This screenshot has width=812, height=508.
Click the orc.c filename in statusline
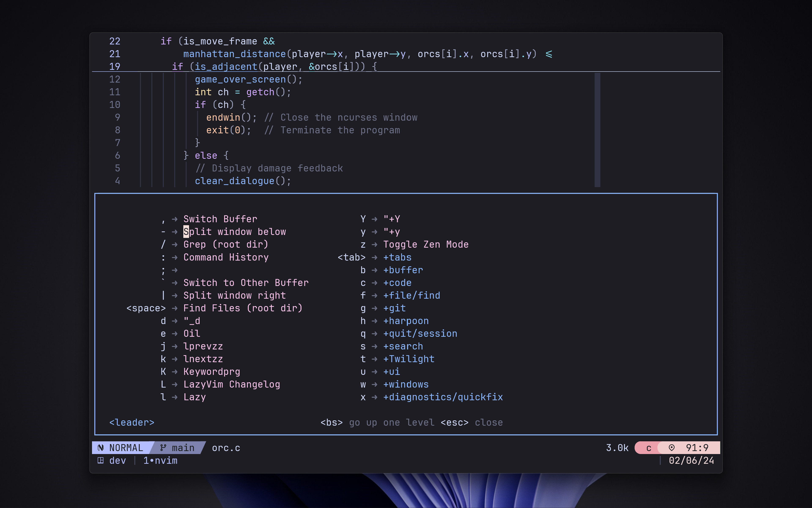(x=226, y=448)
